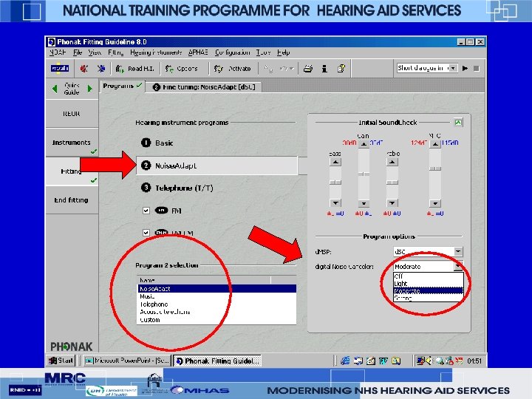Open the NOAH menu
The image size is (532, 399).
tap(58, 52)
